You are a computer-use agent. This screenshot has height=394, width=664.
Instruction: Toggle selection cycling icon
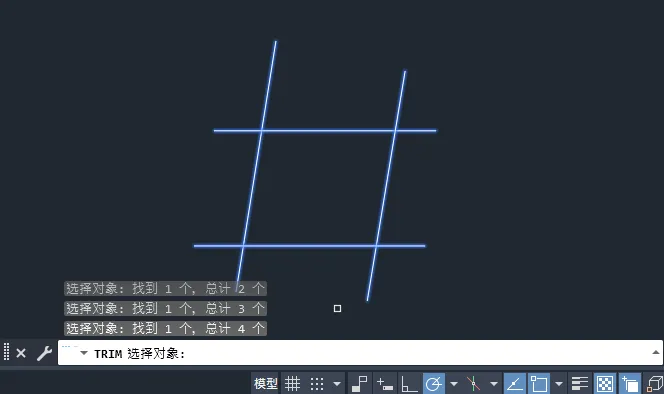tap(630, 384)
